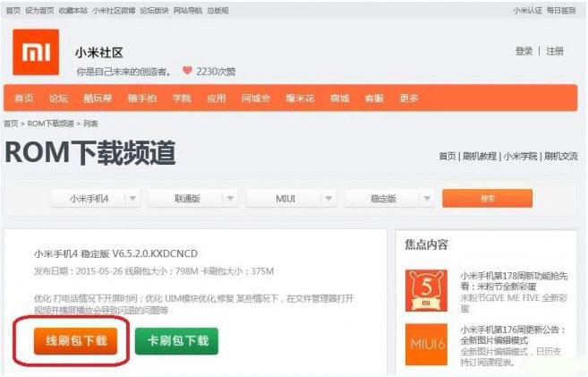Open 首页 in the orange navigation bar

point(24,99)
